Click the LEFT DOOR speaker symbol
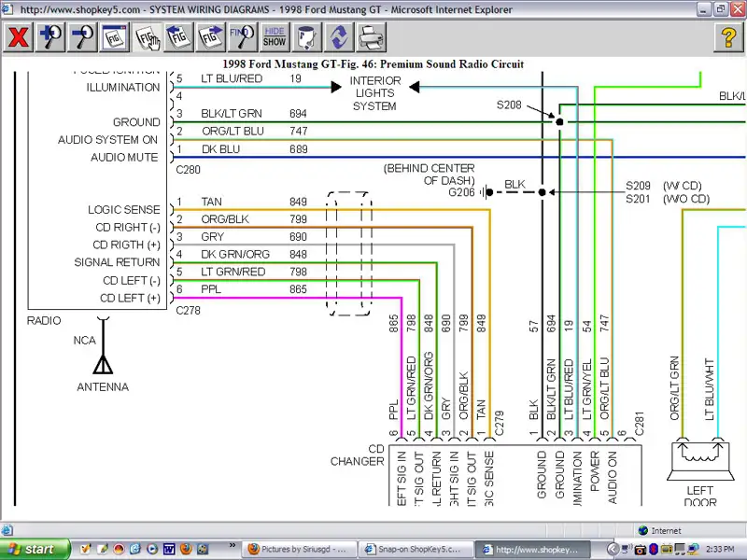Image resolution: width=747 pixels, height=560 pixels. (x=699, y=460)
